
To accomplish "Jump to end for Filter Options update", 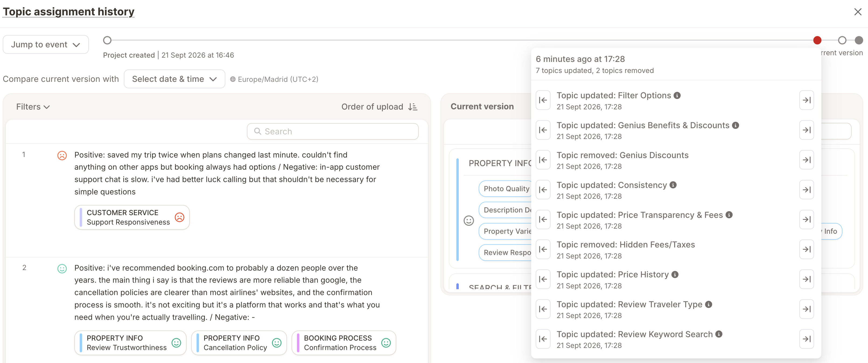I will pos(806,100).
